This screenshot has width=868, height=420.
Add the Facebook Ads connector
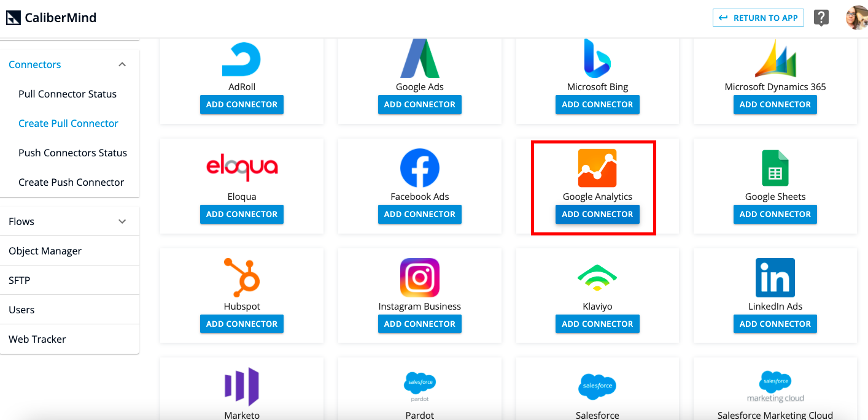click(420, 214)
